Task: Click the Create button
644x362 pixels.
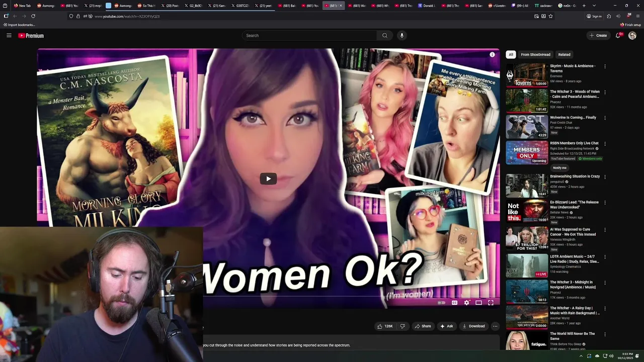Action: point(598,35)
